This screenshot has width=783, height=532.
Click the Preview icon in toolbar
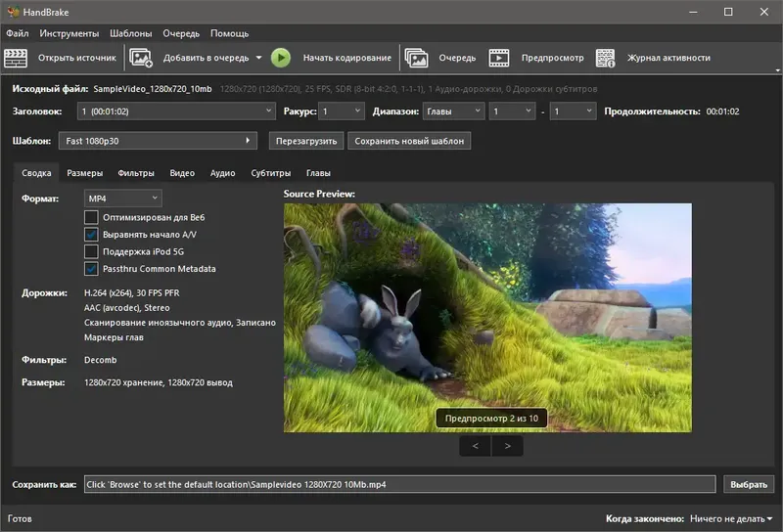pyautogui.click(x=499, y=58)
